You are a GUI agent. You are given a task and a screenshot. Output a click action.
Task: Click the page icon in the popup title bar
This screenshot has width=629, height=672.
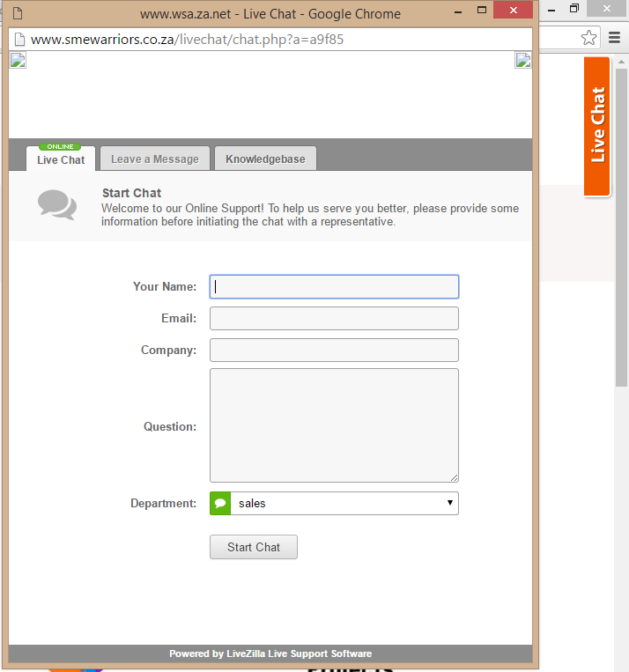(18, 13)
